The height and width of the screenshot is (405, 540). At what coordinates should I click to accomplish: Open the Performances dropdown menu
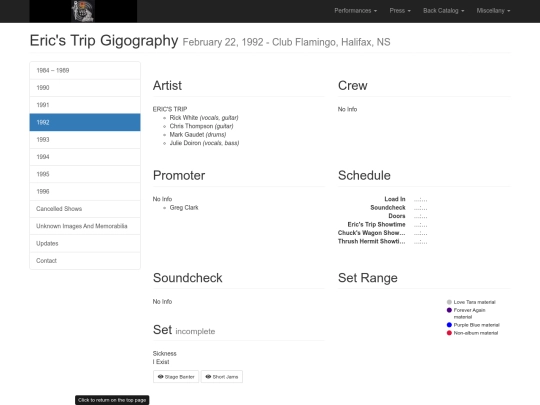pos(355,11)
